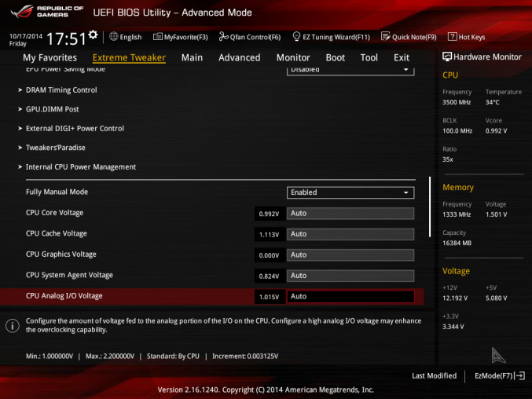Click the Increment: 0.003125V text
The height and width of the screenshot is (399, 532).
tap(245, 356)
